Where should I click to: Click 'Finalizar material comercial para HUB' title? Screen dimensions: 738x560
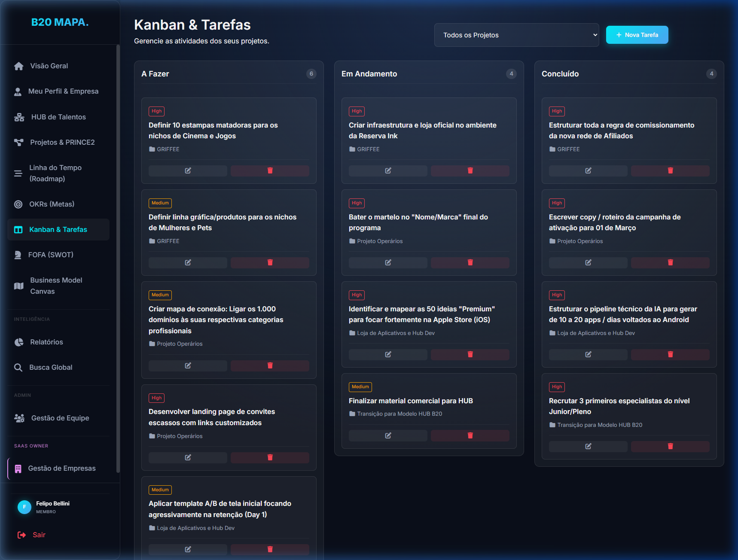coord(411,401)
